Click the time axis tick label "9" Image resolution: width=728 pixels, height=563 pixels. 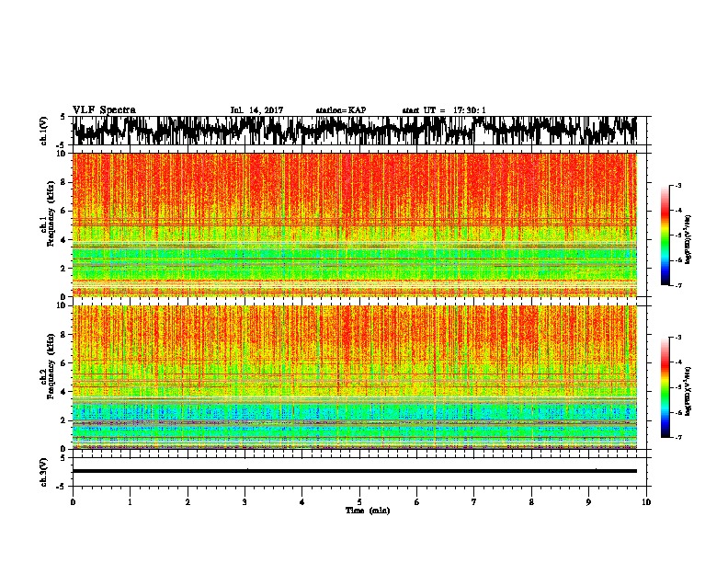tap(588, 502)
